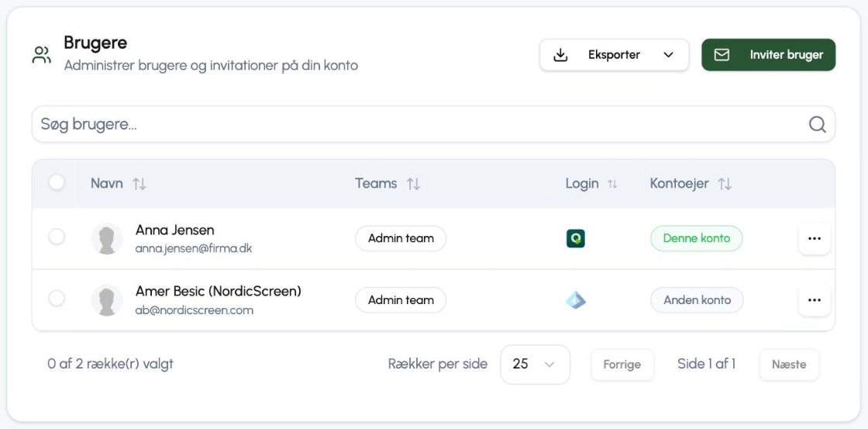Sort by Login column arrows
Screen dimensions: 868x429
coord(612,184)
